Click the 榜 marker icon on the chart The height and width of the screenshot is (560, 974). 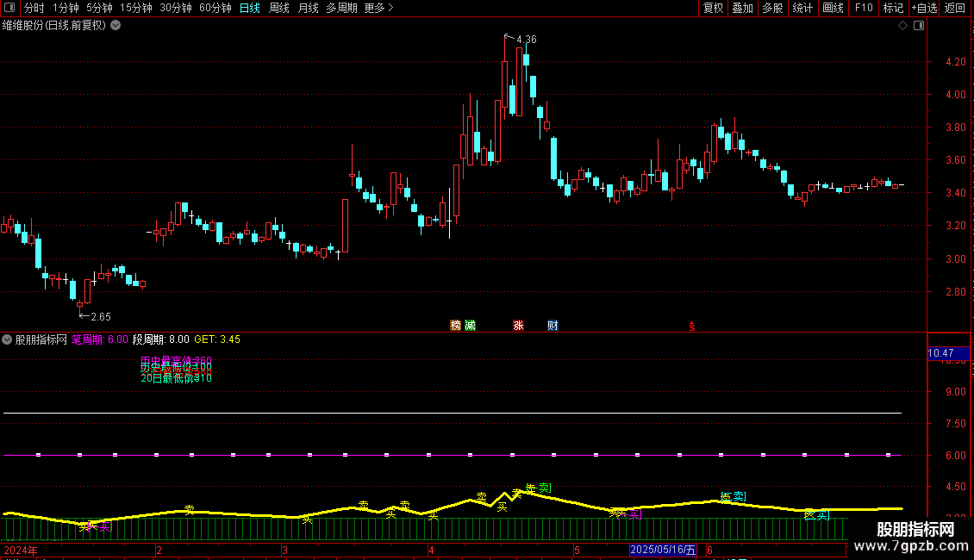[455, 326]
